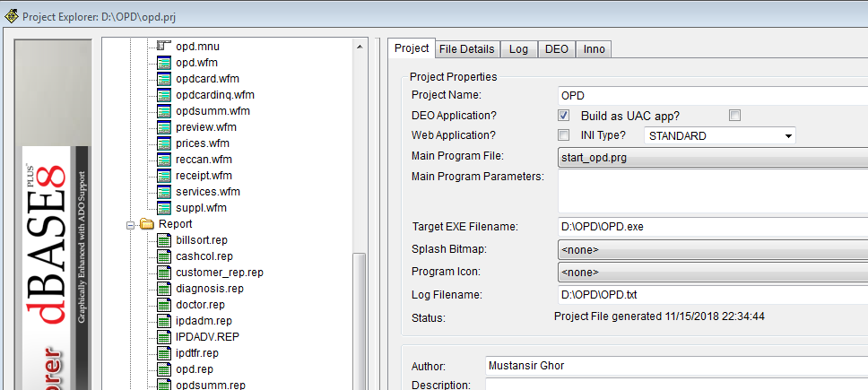Open the Log tab
The image size is (868, 390).
(x=518, y=49)
